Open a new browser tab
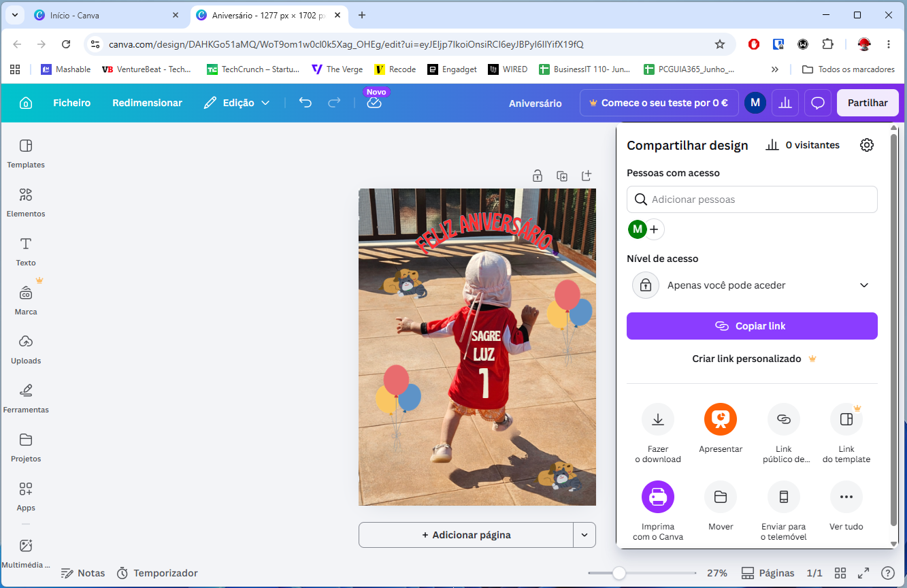The image size is (907, 588). pos(362,15)
